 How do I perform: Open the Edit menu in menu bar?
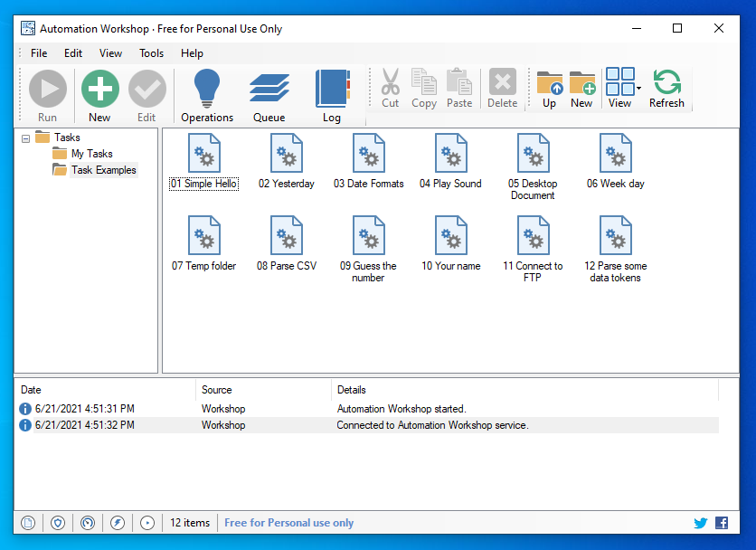point(73,53)
